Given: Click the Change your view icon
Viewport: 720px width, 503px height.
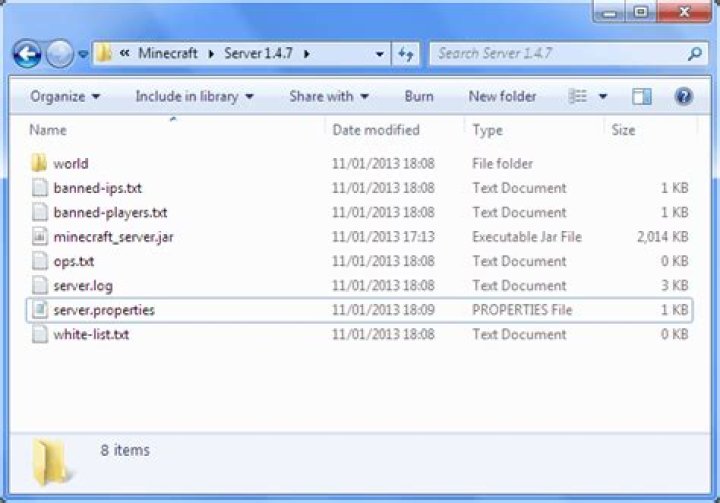Looking at the screenshot, I should click(x=578, y=96).
